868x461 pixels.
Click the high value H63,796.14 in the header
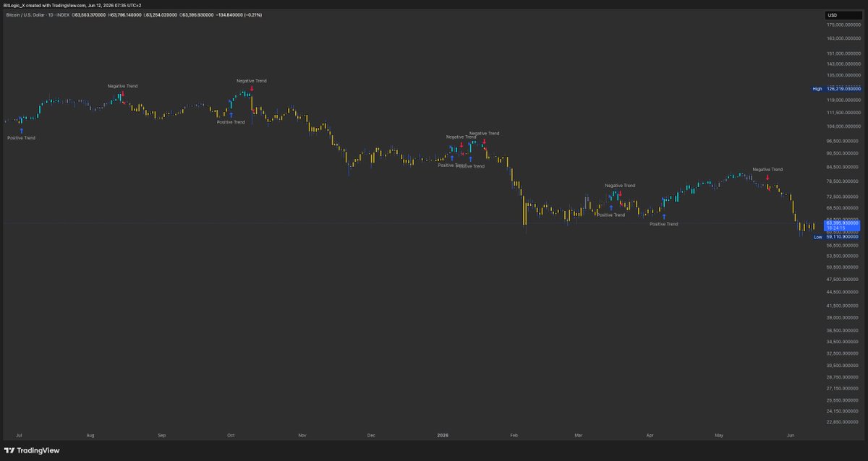(x=125, y=14)
